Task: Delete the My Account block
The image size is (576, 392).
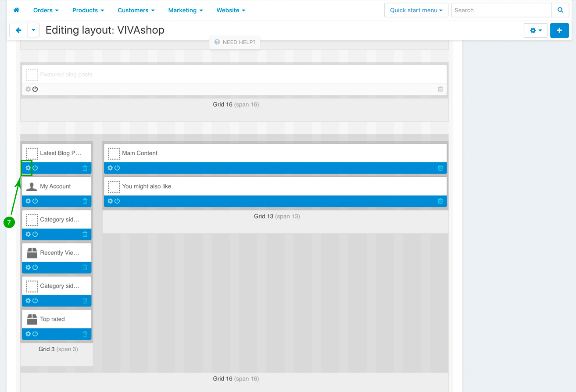Action: tap(85, 201)
